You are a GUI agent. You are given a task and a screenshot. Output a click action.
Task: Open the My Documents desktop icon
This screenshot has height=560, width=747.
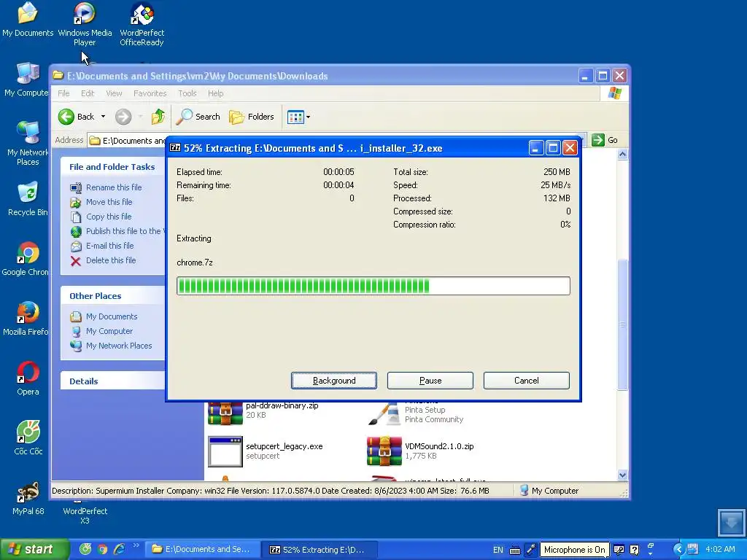pos(28,19)
